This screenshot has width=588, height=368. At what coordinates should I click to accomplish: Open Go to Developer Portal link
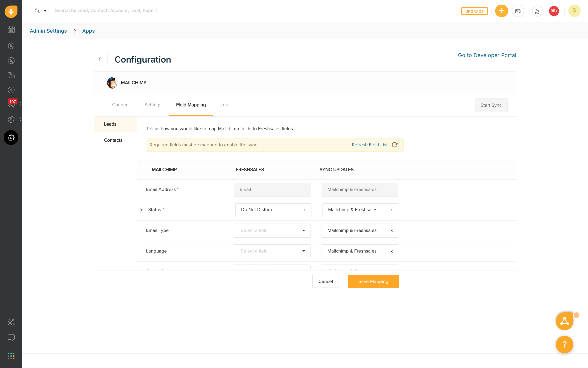[x=487, y=55]
